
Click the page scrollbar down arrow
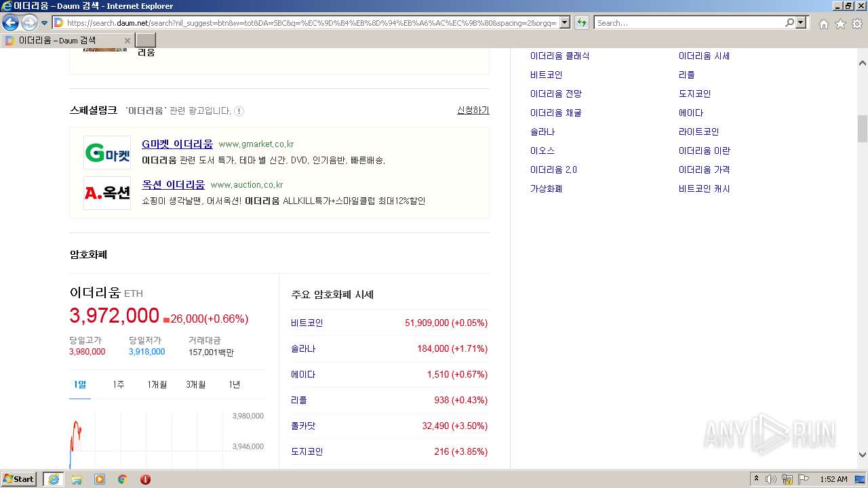coord(862,455)
